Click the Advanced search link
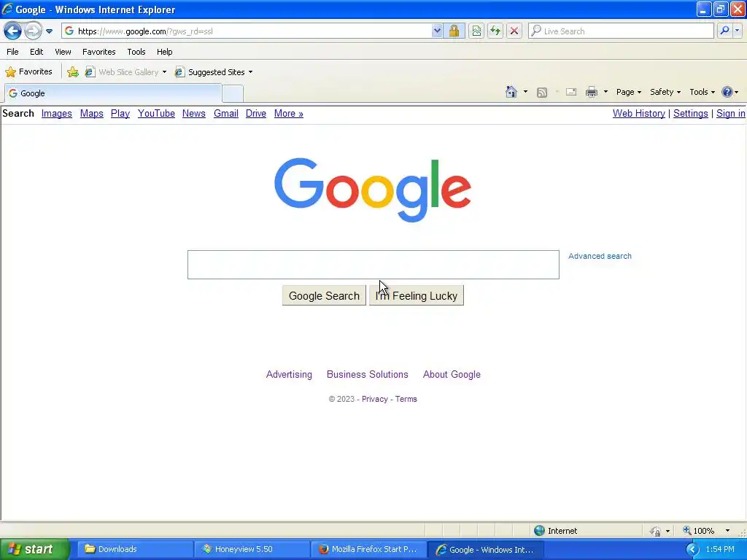The width and height of the screenshot is (747, 560). (600, 256)
